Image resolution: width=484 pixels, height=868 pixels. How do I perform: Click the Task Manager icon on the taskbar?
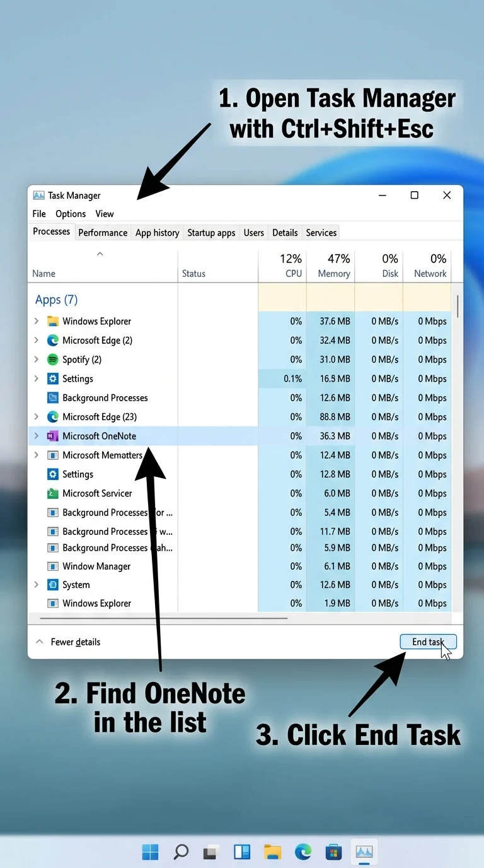pos(365,852)
